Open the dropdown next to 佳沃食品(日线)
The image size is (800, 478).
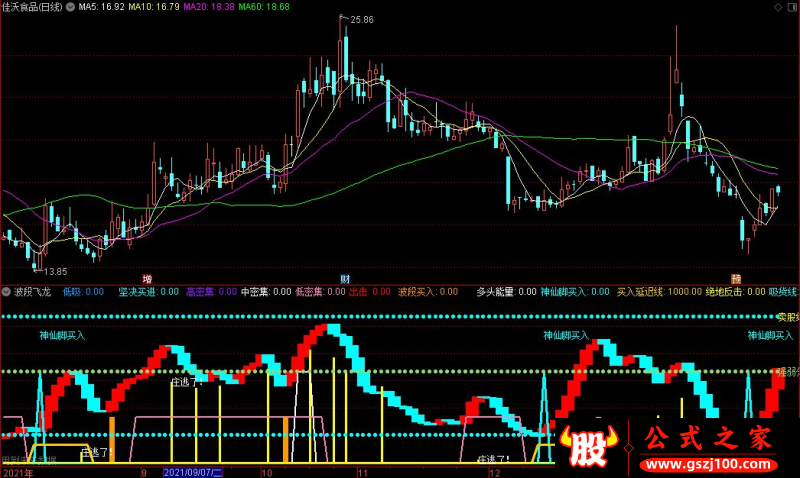(x=70, y=7)
